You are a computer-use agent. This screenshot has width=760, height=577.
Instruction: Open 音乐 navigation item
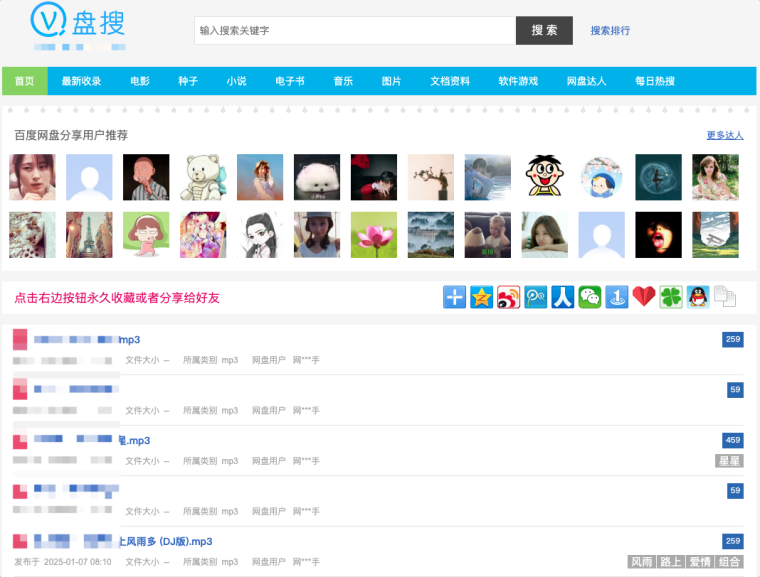pos(343,81)
